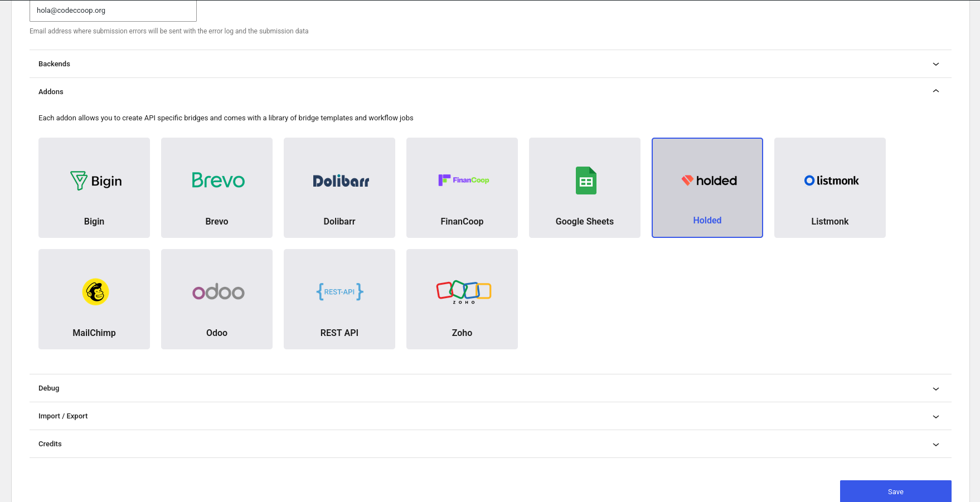The width and height of the screenshot is (980, 502).
Task: Click the Bigin addon logo
Action: click(96, 181)
